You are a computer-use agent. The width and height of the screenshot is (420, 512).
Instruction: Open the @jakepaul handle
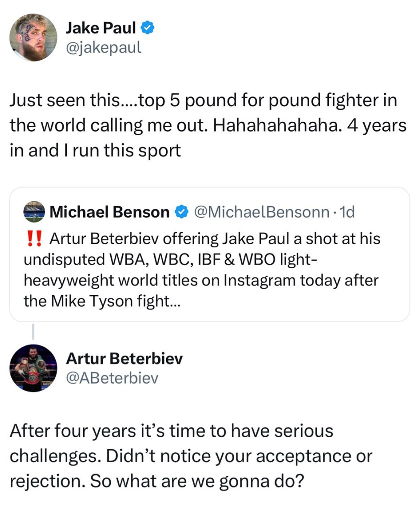click(x=103, y=47)
